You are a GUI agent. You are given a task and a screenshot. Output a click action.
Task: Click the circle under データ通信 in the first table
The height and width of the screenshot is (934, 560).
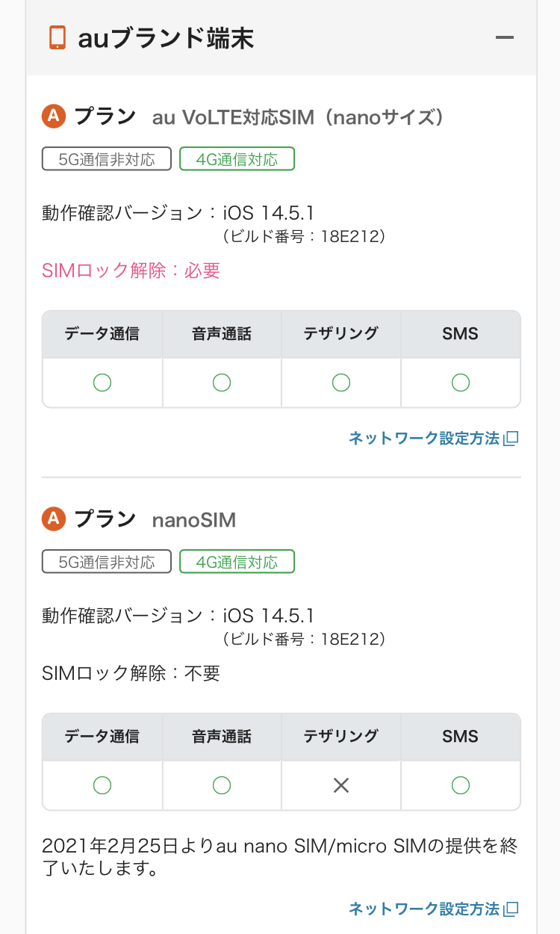point(102,383)
